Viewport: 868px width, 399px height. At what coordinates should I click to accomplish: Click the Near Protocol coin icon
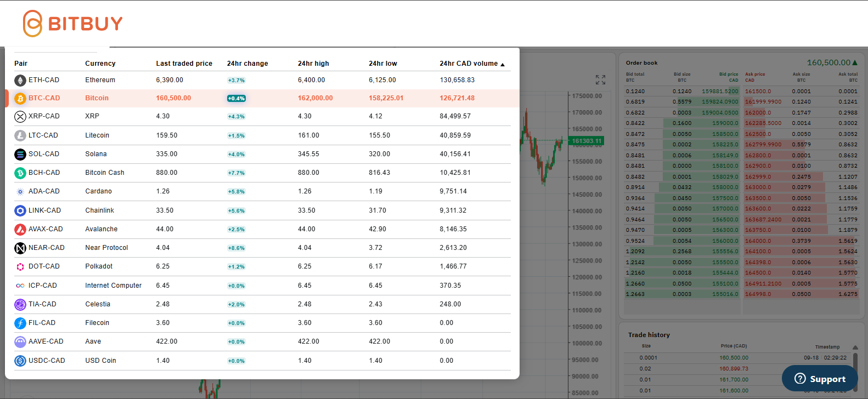[x=20, y=248]
